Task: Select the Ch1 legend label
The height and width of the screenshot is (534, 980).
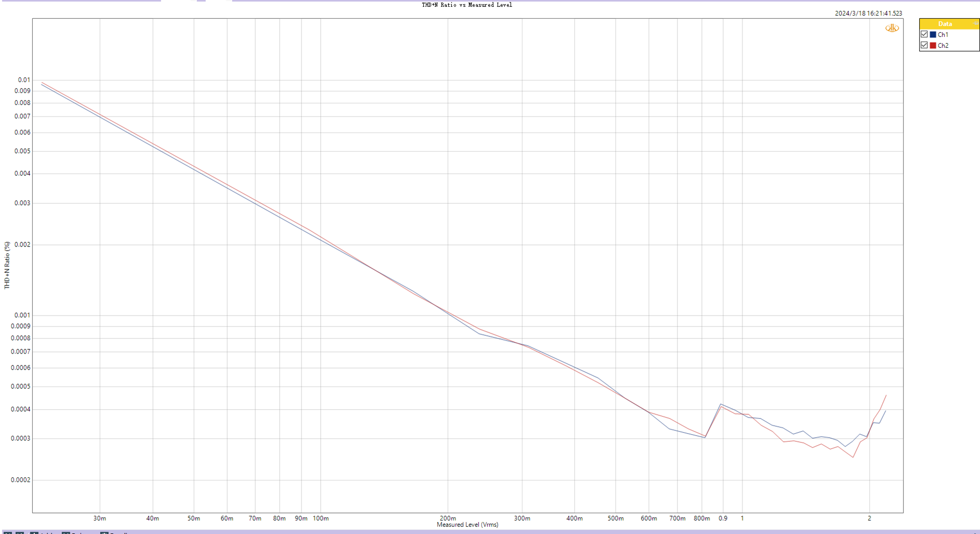Action: (x=943, y=35)
